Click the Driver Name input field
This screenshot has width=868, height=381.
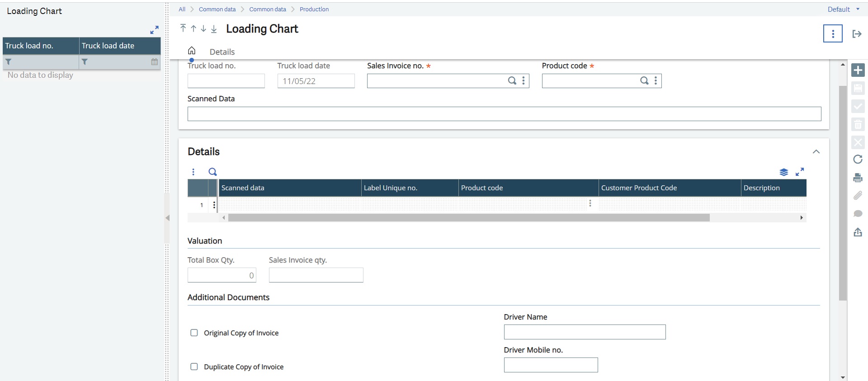click(585, 332)
